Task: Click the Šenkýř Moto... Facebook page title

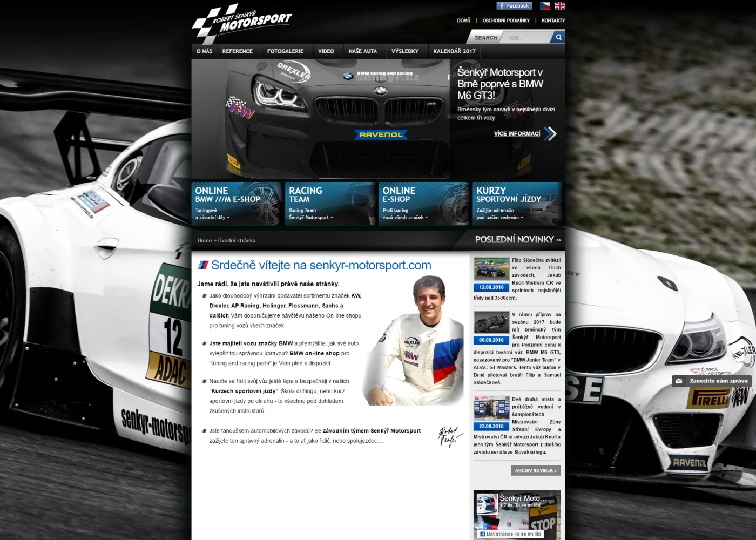Action: pos(523,498)
